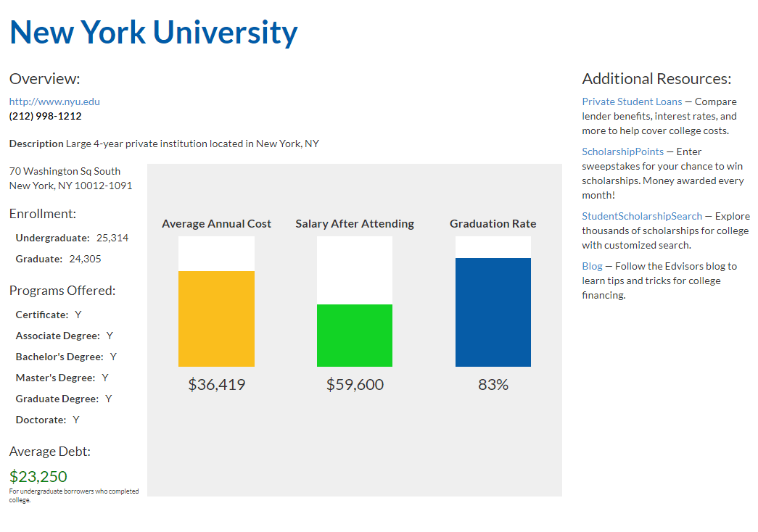Click the blue Graduation Rate bar

click(x=493, y=312)
